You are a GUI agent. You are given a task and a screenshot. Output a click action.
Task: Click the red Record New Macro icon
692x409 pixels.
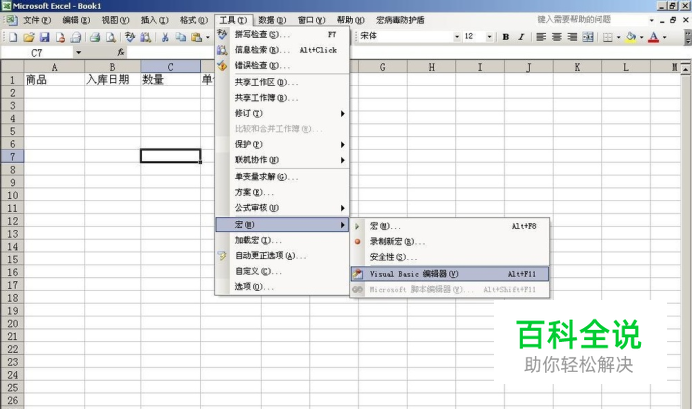357,242
